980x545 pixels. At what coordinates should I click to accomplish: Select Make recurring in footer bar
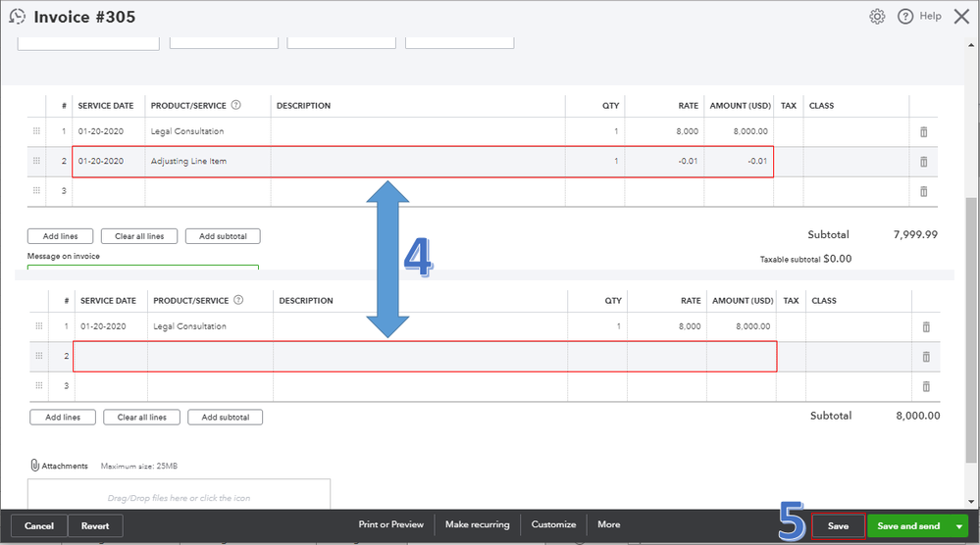pos(477,524)
